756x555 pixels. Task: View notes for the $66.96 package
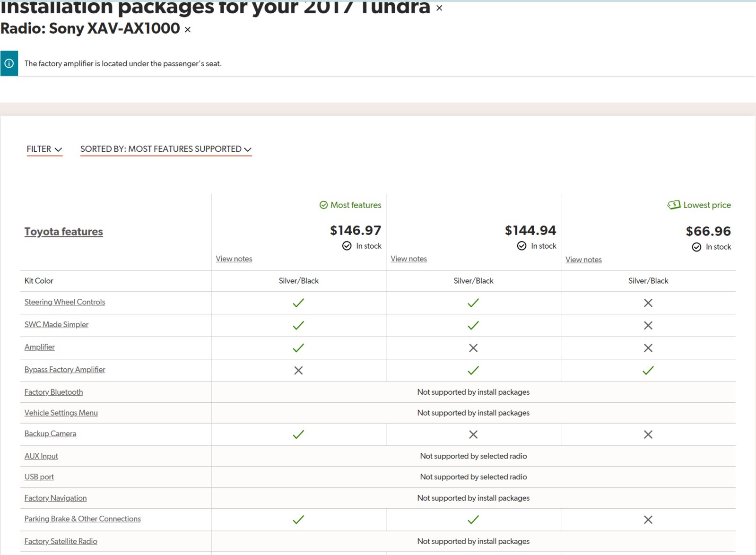click(x=584, y=260)
